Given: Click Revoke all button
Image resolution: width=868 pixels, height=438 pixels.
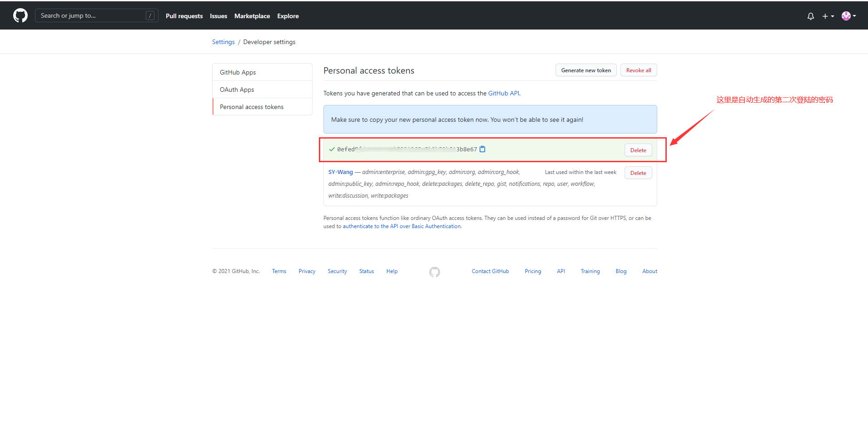Looking at the screenshot, I should (x=639, y=70).
